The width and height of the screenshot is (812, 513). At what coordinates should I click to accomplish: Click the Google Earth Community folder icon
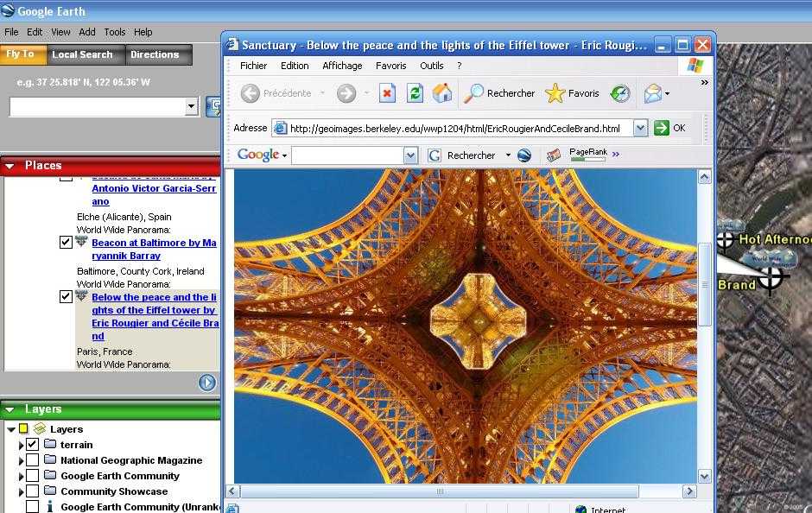coord(50,475)
